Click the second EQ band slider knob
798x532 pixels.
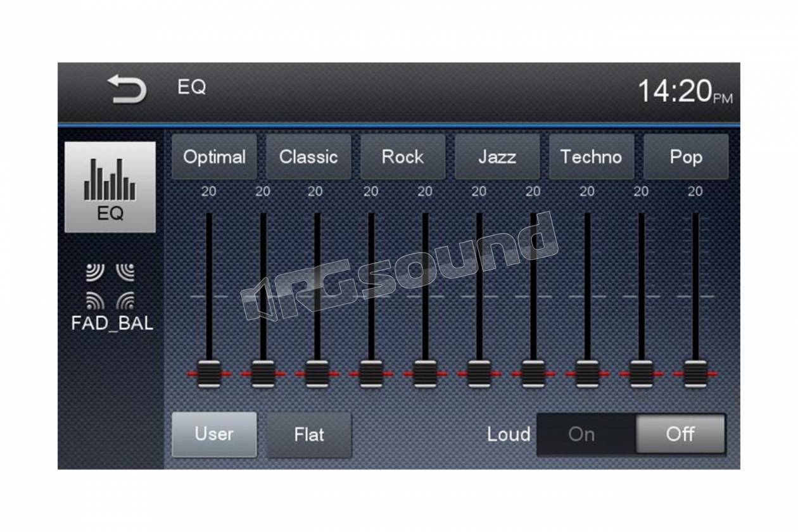(263, 374)
